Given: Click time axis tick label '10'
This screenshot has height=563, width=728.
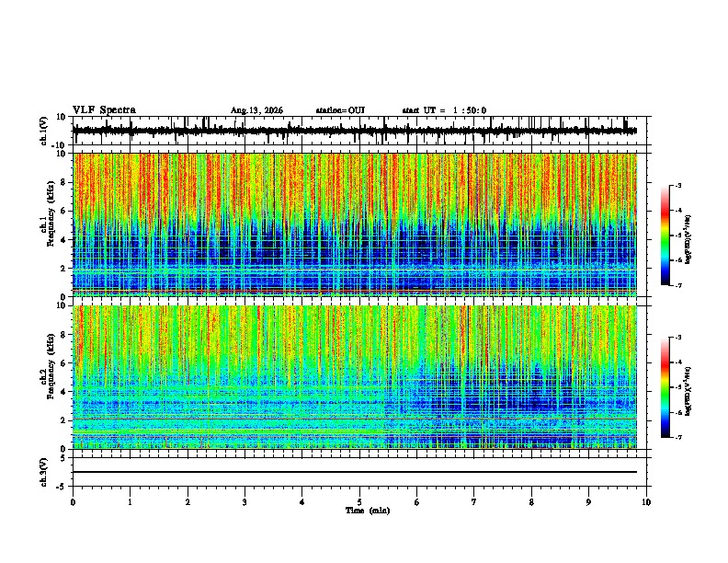Looking at the screenshot, I should point(646,502).
